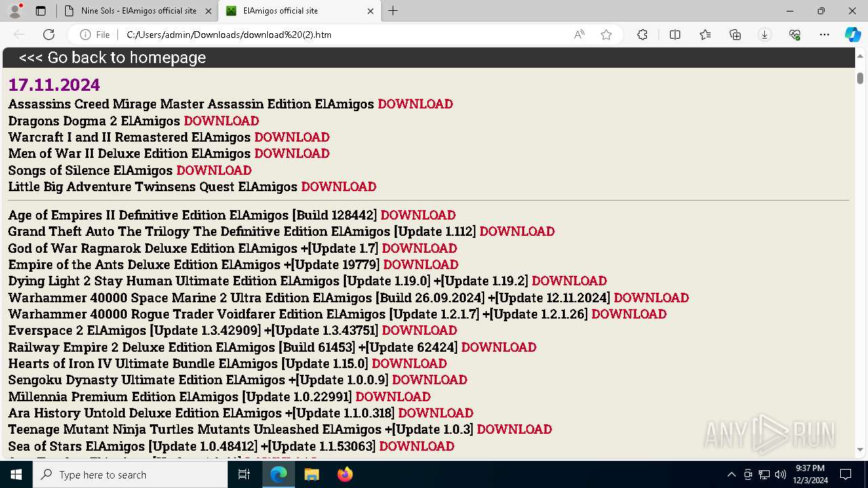Image resolution: width=868 pixels, height=488 pixels.
Task: Launch Firefox from taskbar
Action: (x=344, y=474)
